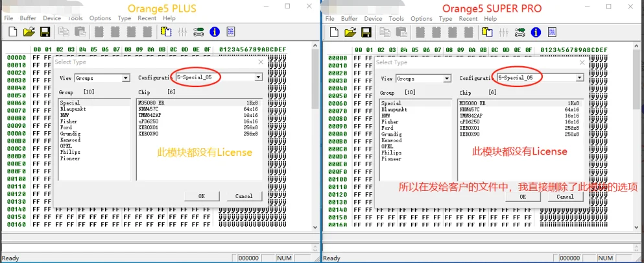644x263 pixels.
Task: Click wrench tools icon in SUPER PRO toolbar
Action: coord(519,32)
